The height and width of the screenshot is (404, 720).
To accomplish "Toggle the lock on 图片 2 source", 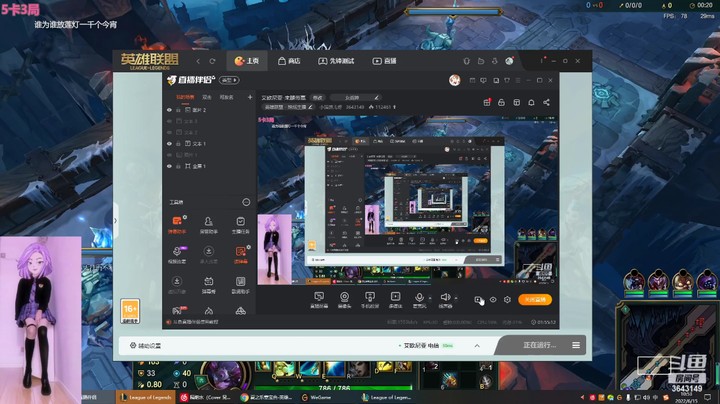I will tap(178, 110).
